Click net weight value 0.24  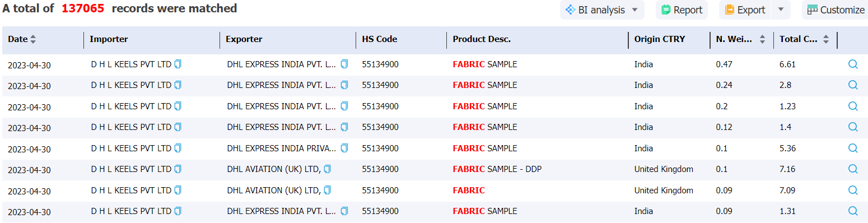724,85
